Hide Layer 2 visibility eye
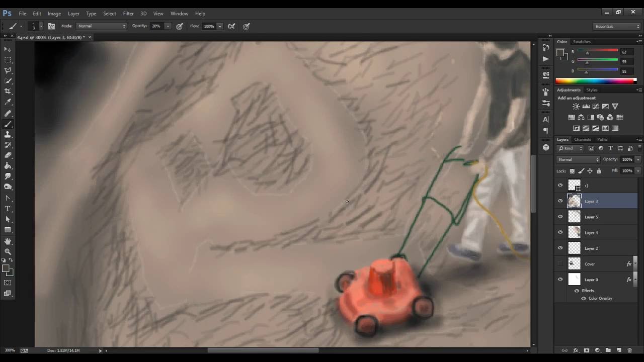This screenshot has width=644, height=362. click(560, 248)
